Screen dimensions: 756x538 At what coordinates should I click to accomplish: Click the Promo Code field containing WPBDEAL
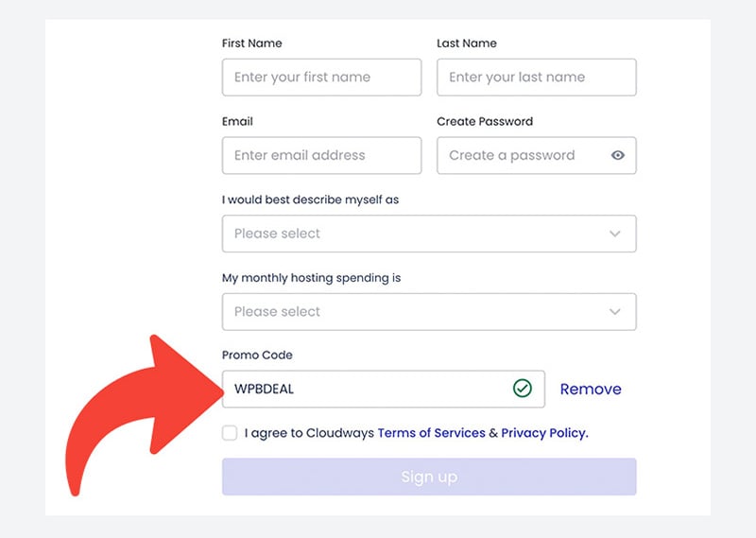click(x=384, y=389)
